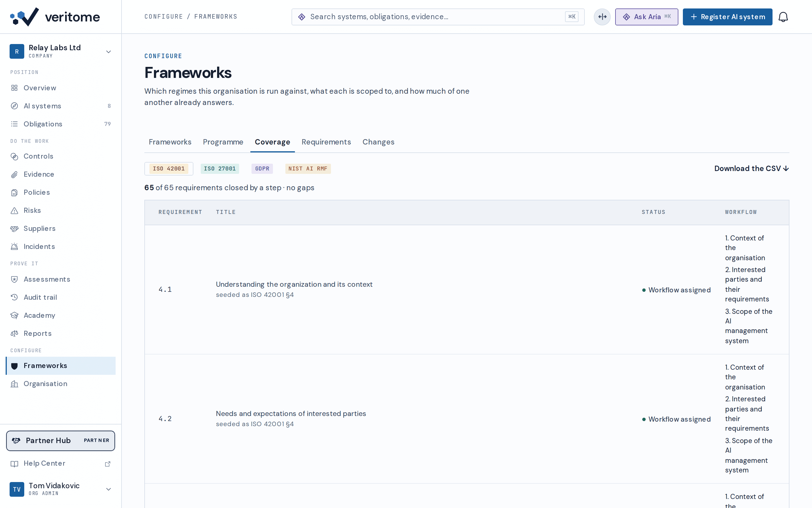
Task: Download the CSV of coverage
Action: [751, 169]
